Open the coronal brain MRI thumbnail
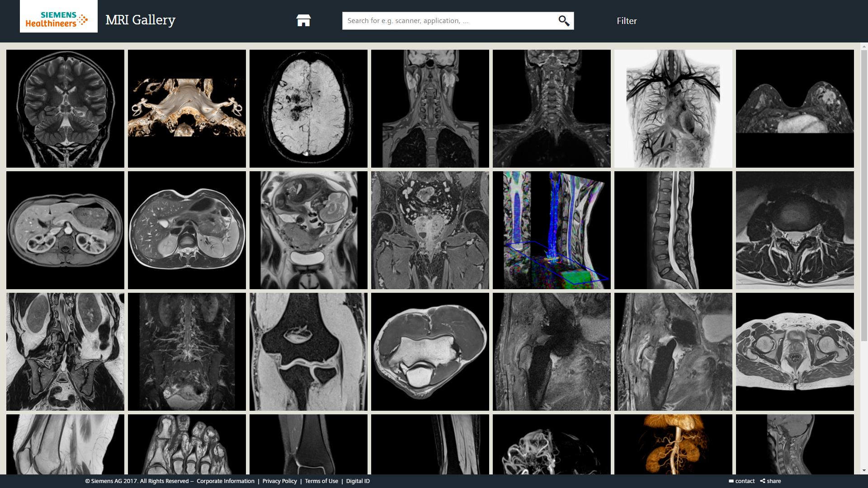The width and height of the screenshot is (868, 488). [x=65, y=108]
